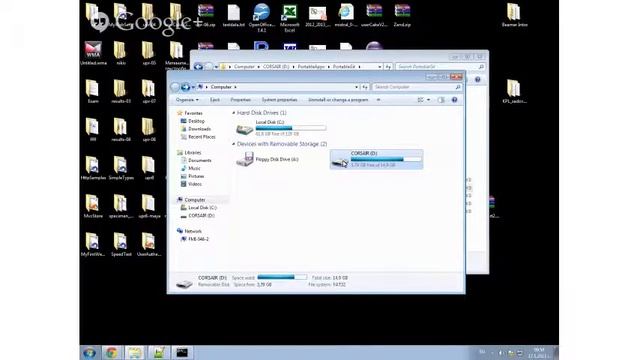Screen dimensions: 640x360
Task: Select the Beamer Intro folder on desktop
Action: pos(514,15)
